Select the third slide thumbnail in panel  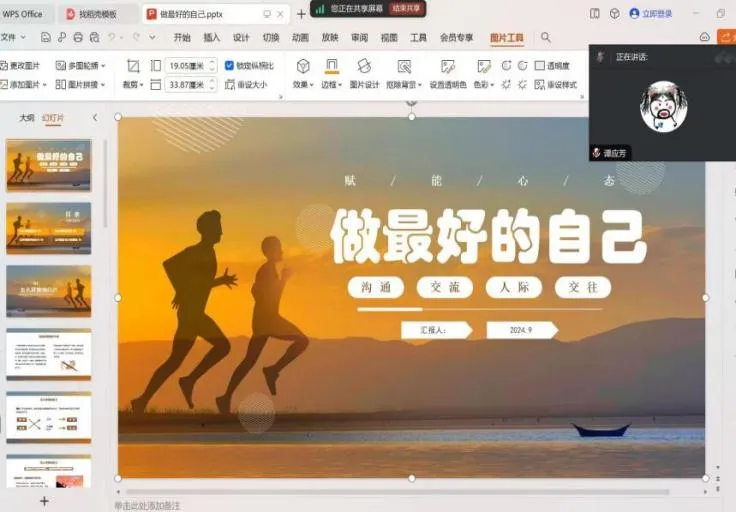[48, 291]
